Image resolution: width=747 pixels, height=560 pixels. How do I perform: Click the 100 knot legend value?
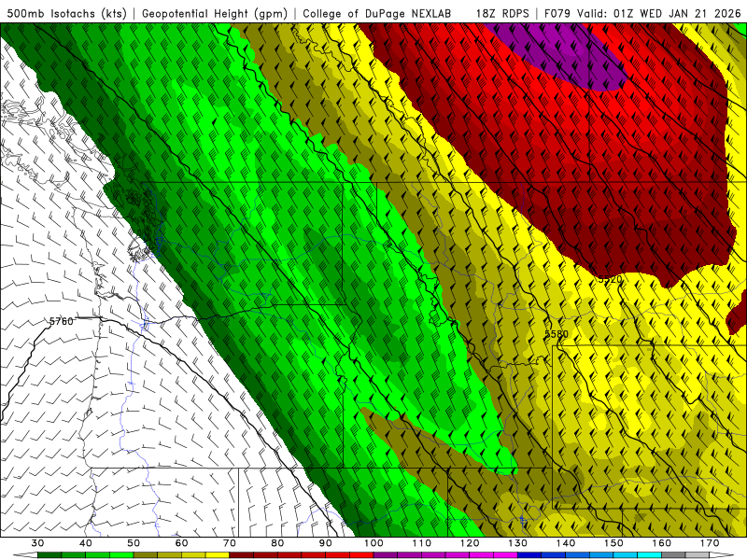[x=373, y=543]
